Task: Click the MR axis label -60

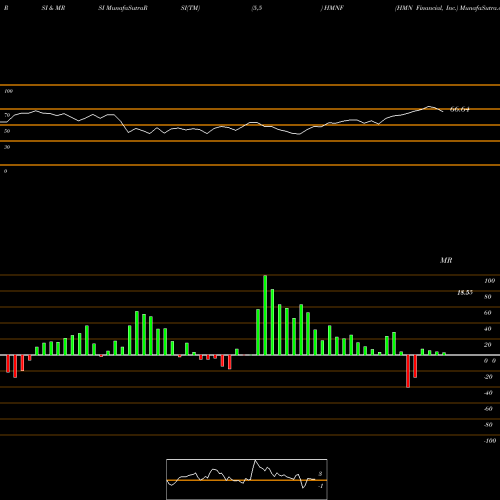Action: pyautogui.click(x=488, y=409)
